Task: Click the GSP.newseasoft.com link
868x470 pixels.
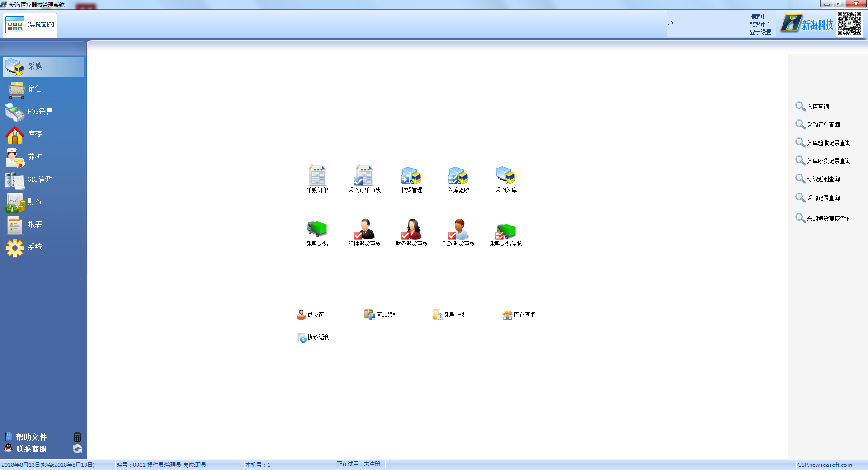Action: pos(825,465)
